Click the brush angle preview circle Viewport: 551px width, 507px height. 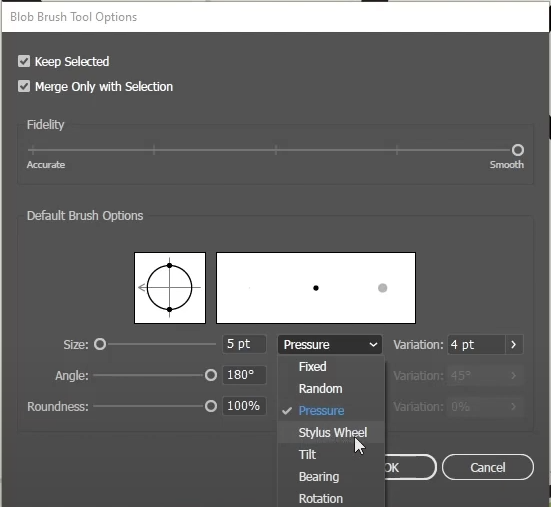pos(170,288)
